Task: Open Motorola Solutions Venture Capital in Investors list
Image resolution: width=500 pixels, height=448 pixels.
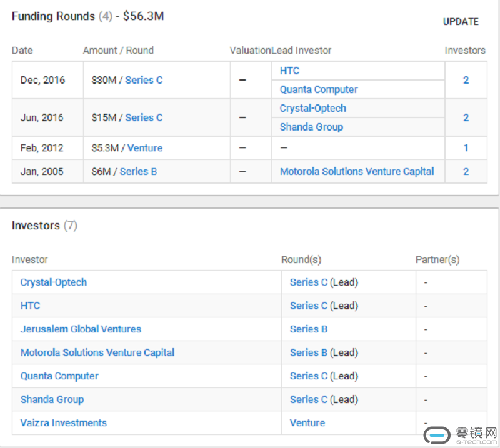Action: [97, 352]
